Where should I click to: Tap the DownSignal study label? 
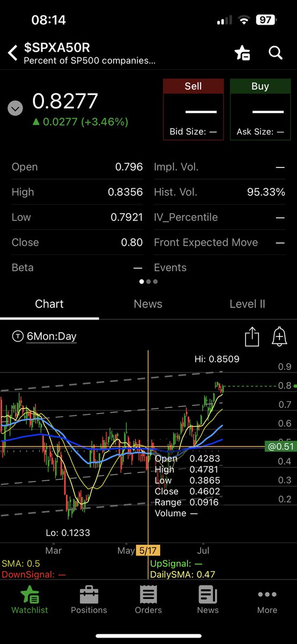coord(34,575)
